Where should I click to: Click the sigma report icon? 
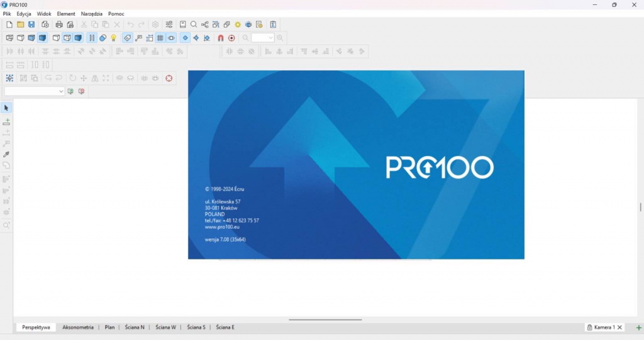(x=273, y=25)
